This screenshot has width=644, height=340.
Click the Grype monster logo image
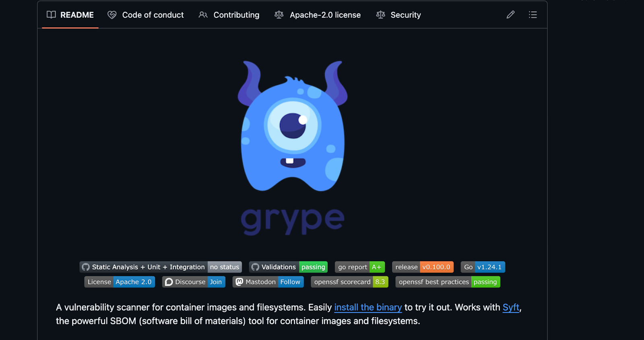point(293,126)
